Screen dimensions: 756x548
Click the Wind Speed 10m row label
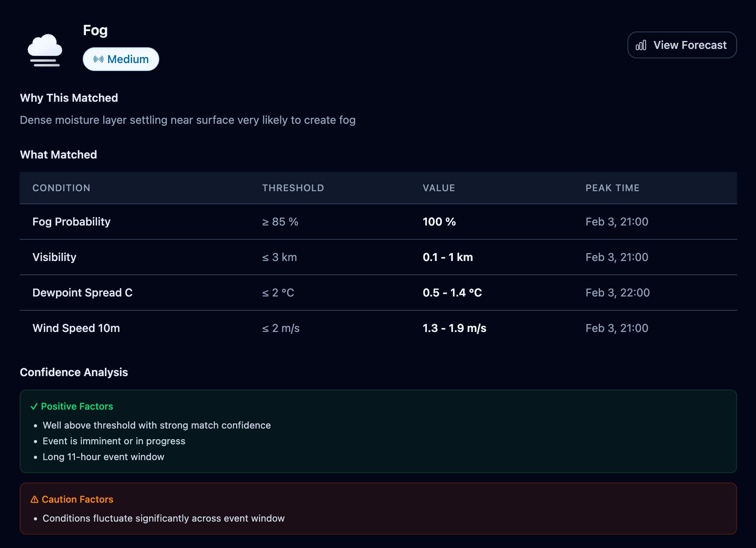pos(76,328)
